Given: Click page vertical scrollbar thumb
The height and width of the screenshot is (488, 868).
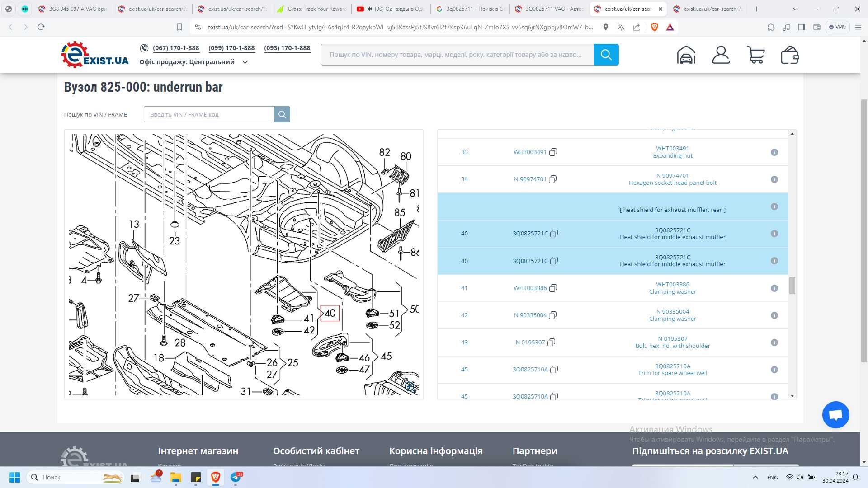Looking at the screenshot, I should [864, 230].
